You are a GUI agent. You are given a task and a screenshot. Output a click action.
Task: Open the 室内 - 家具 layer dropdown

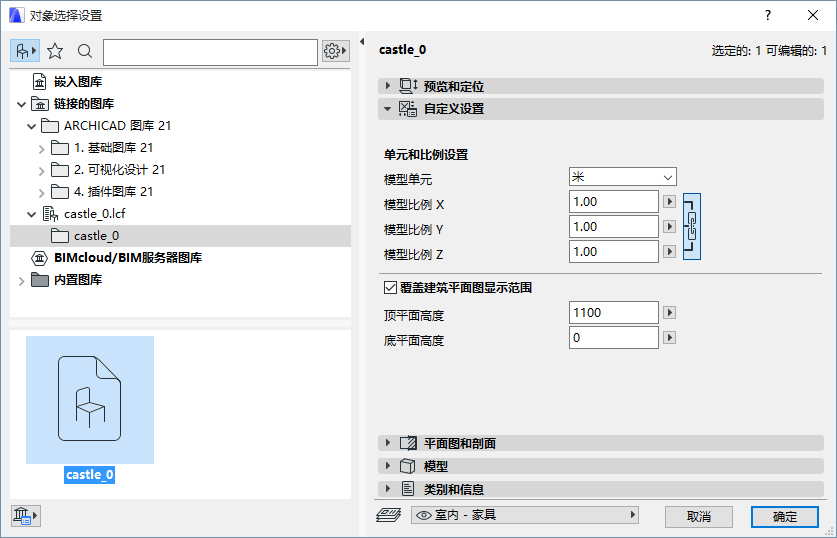click(525, 516)
